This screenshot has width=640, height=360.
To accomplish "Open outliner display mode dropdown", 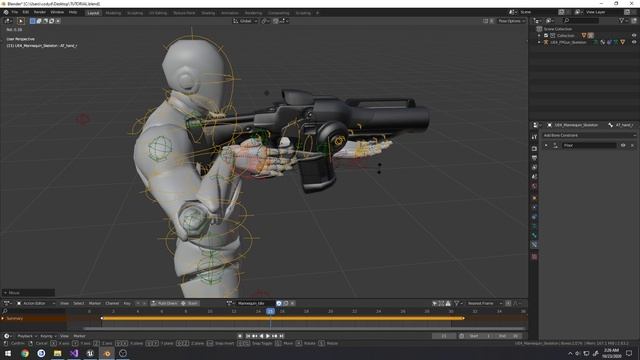I will coord(550,20).
